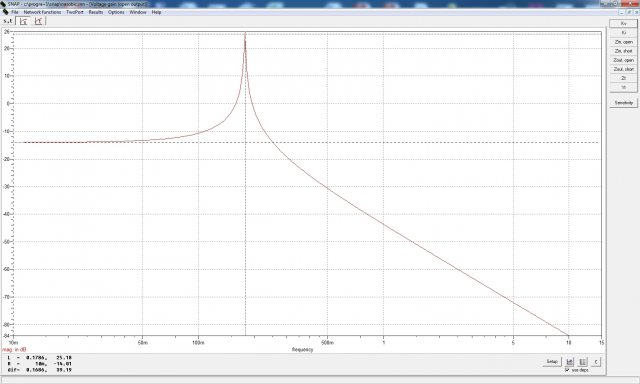640x384 pixels.
Task: Click the grid icon beside the C button
Action: [x=582, y=362]
